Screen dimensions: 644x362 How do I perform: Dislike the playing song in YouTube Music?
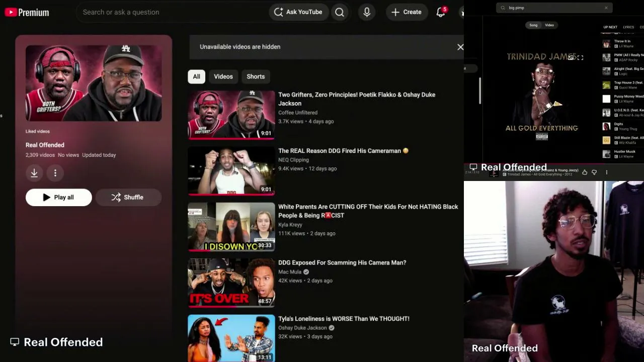(594, 172)
